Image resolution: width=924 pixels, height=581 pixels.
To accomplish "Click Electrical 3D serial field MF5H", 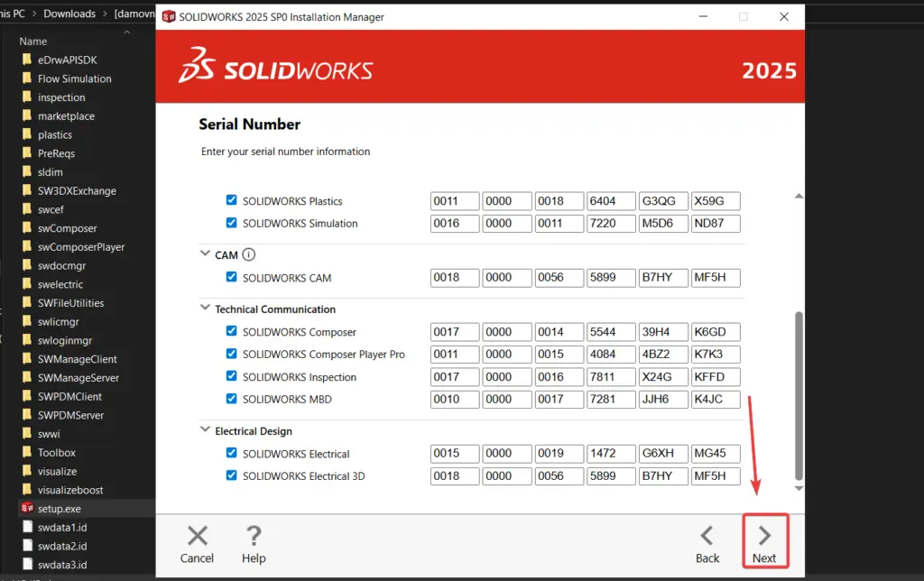I will [x=716, y=475].
